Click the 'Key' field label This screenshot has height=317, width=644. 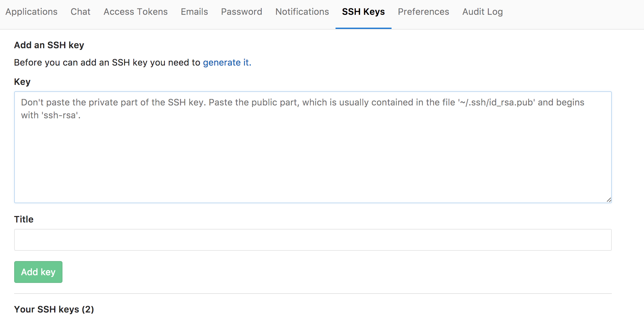(22, 82)
